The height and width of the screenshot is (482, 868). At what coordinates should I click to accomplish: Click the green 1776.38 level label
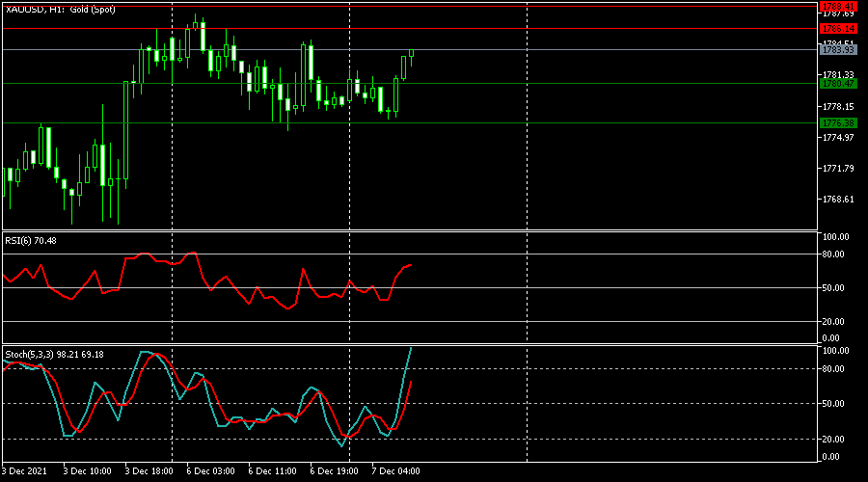pyautogui.click(x=838, y=122)
